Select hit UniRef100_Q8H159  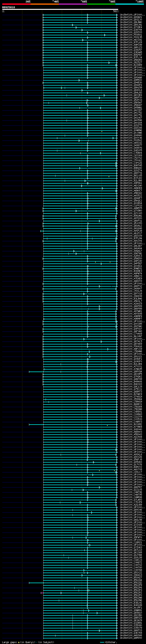coord(131,87)
